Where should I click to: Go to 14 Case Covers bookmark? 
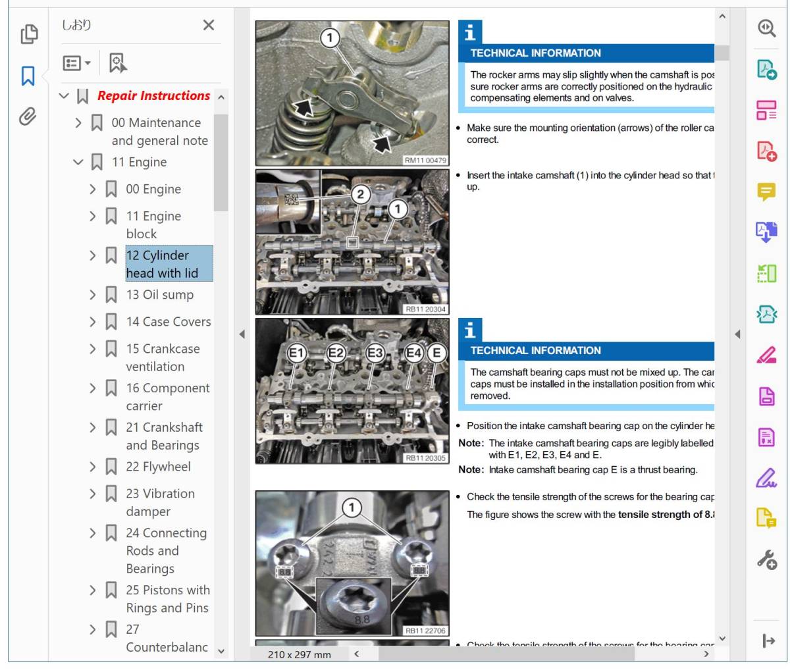tap(169, 322)
